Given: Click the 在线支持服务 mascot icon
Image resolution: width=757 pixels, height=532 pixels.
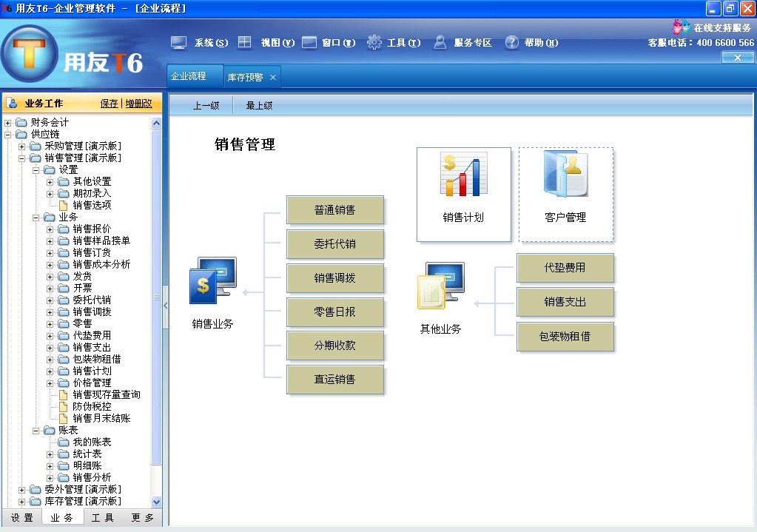Looking at the screenshot, I should [682, 27].
